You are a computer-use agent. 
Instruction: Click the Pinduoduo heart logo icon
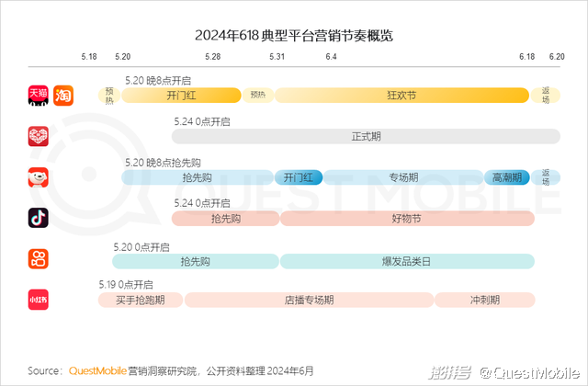(x=39, y=136)
